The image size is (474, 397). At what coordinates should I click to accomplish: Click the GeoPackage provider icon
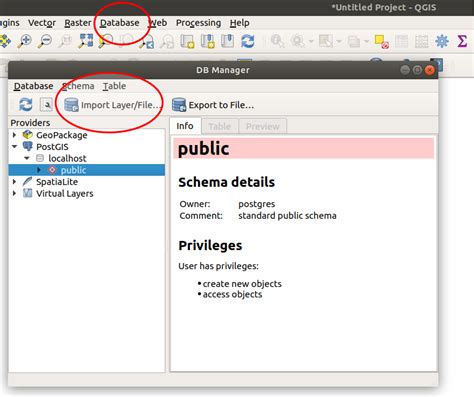click(27, 135)
